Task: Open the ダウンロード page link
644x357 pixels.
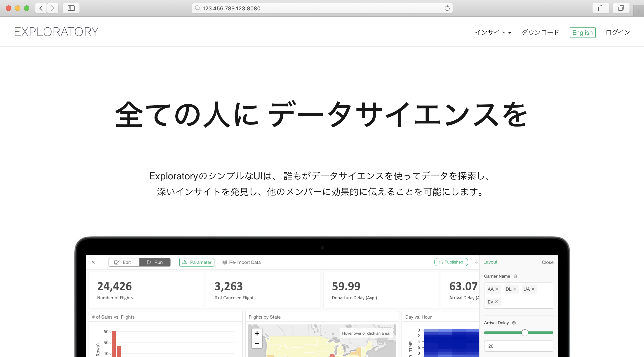Action: click(541, 32)
